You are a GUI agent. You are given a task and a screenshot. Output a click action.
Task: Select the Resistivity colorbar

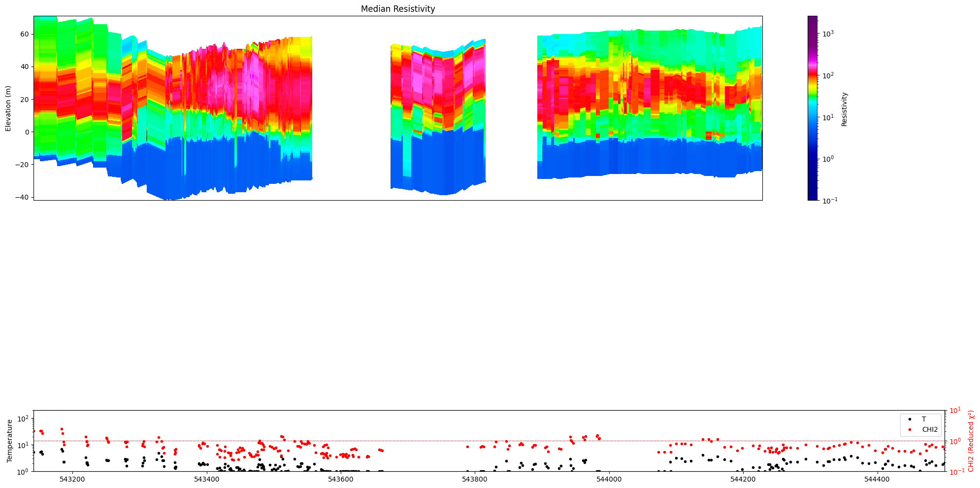coord(812,108)
